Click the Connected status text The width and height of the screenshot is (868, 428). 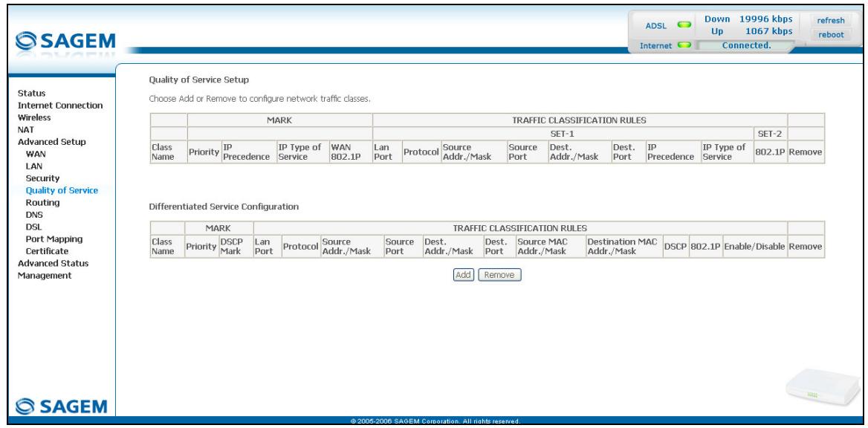point(746,45)
